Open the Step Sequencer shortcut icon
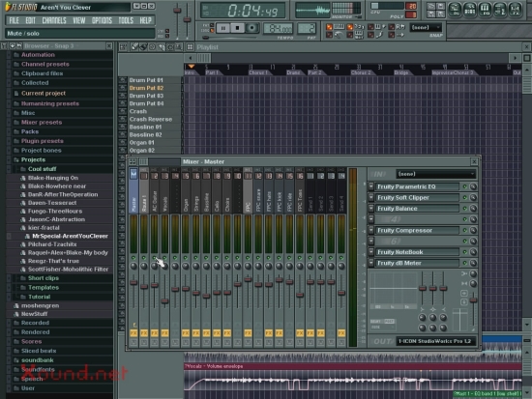532x399 pixels. pyautogui.click(x=470, y=9)
